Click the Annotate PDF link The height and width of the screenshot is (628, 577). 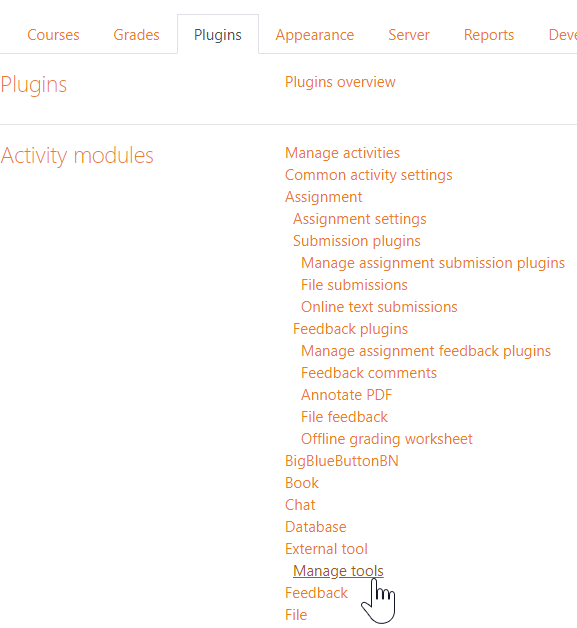(x=346, y=395)
